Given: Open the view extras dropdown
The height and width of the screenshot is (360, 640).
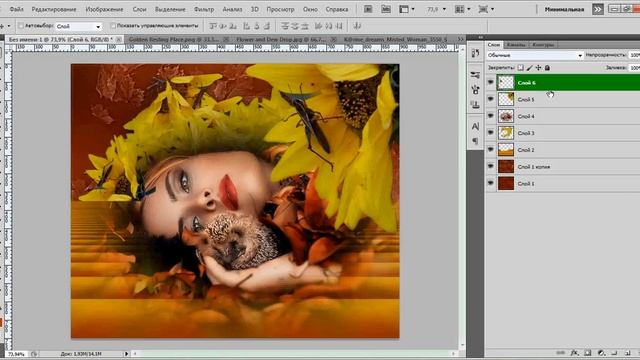Looking at the screenshot, I should 407,9.
